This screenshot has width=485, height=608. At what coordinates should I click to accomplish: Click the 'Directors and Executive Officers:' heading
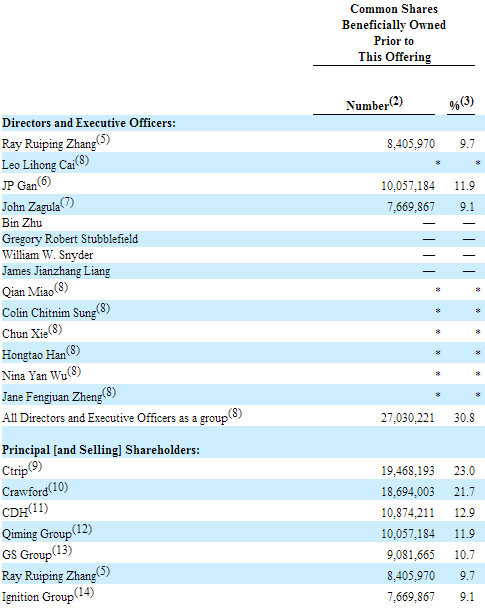pyautogui.click(x=89, y=123)
